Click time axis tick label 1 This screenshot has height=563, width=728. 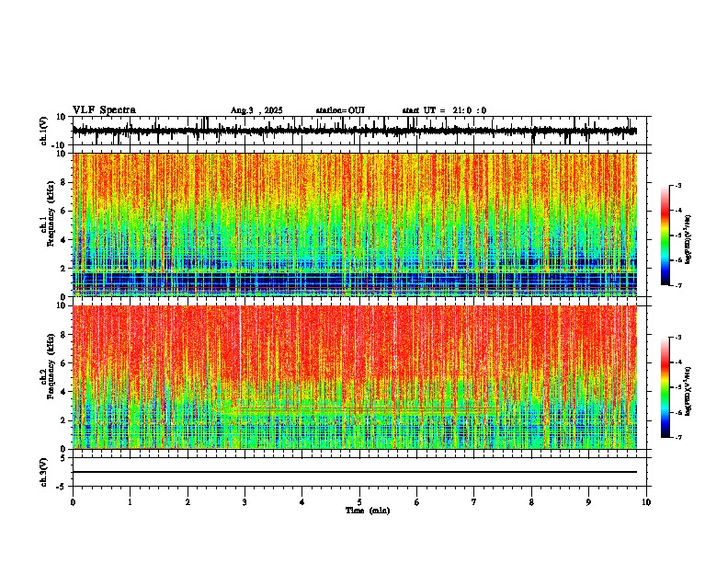(x=130, y=502)
